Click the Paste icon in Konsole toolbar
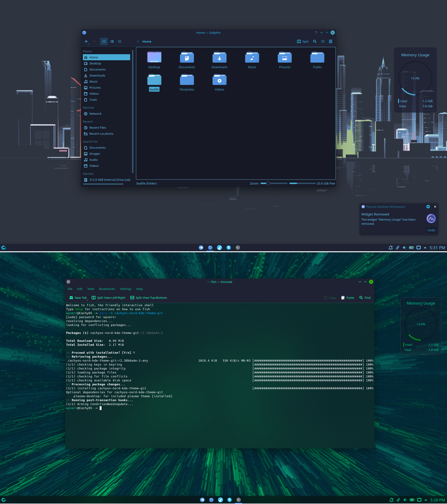This screenshot has width=447, height=504. (x=343, y=298)
